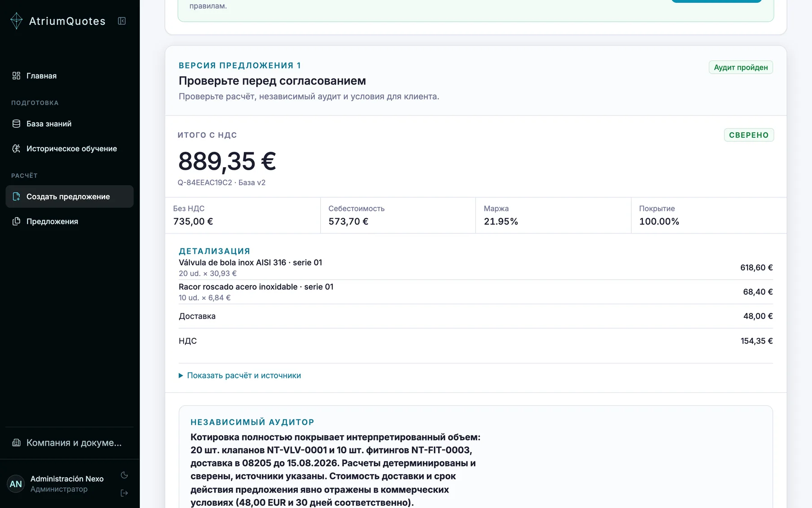Click the quantity text 10 ud. × 6,84 €
Image resolution: width=812 pixels, height=508 pixels.
tap(204, 298)
